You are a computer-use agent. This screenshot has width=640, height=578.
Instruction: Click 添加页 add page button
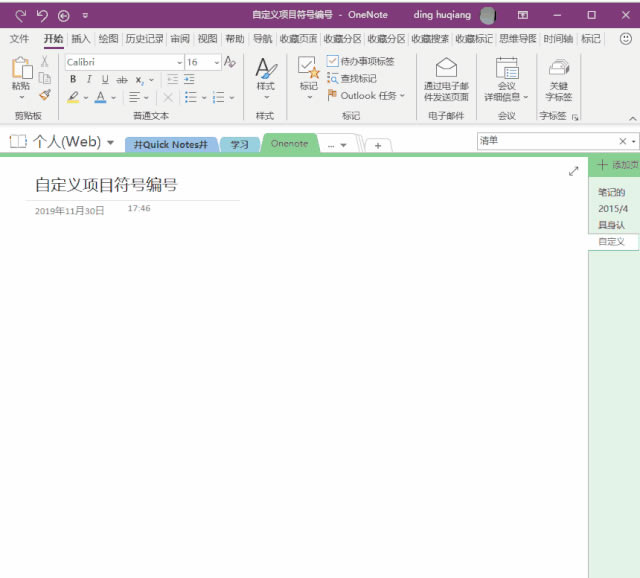pos(618,165)
